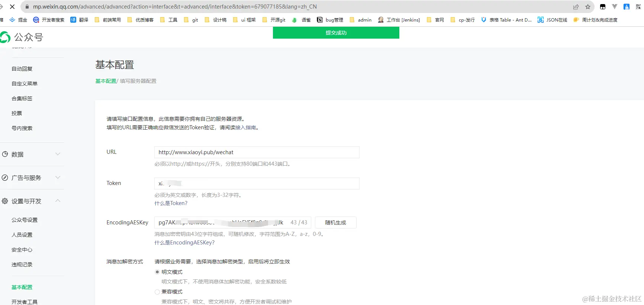The width and height of the screenshot is (644, 305).
Task: Open the git bookmark folder
Action: [x=191, y=20]
